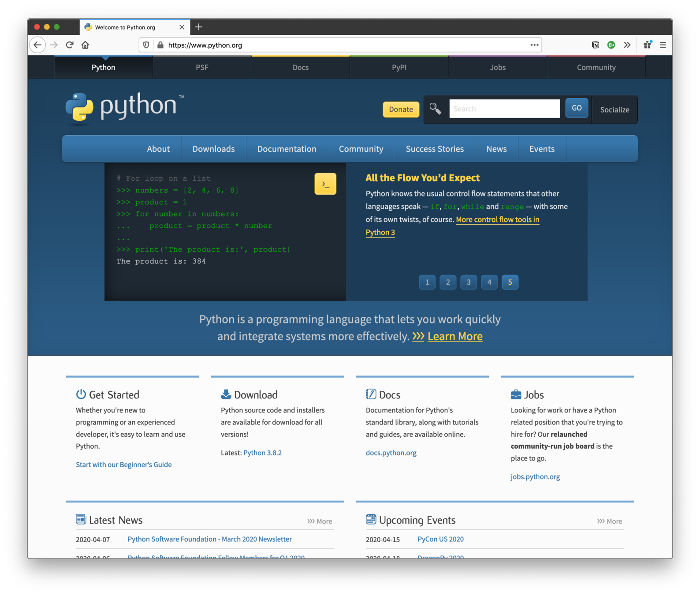Click the magnifying glass search icon

tap(435, 108)
